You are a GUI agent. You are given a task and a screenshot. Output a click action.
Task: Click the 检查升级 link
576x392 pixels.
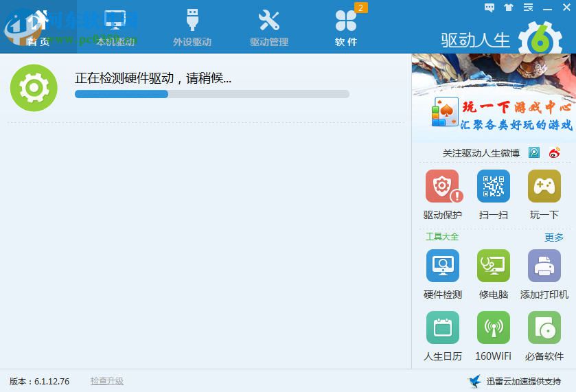point(107,381)
